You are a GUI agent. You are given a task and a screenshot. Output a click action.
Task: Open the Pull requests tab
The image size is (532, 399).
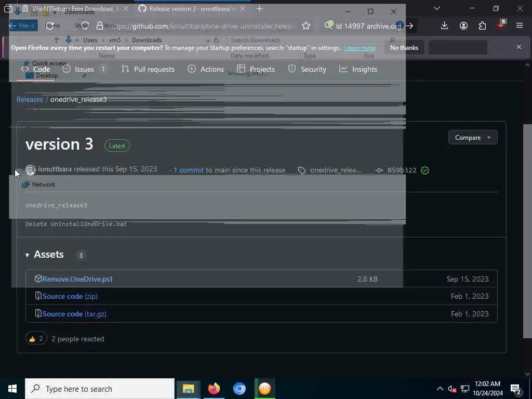148,69
